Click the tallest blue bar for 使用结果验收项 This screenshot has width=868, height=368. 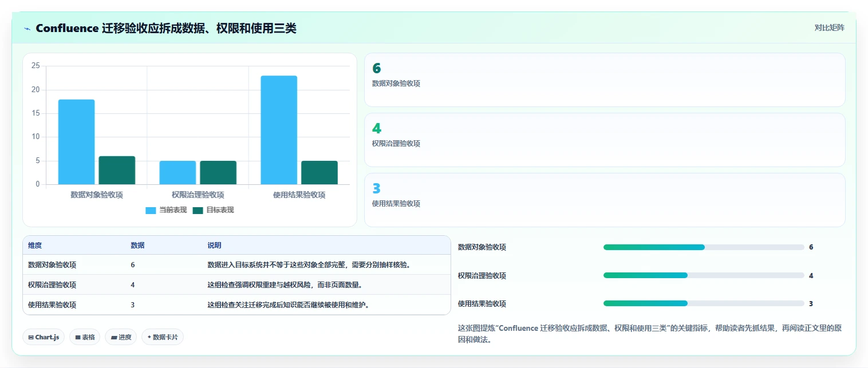point(279,130)
